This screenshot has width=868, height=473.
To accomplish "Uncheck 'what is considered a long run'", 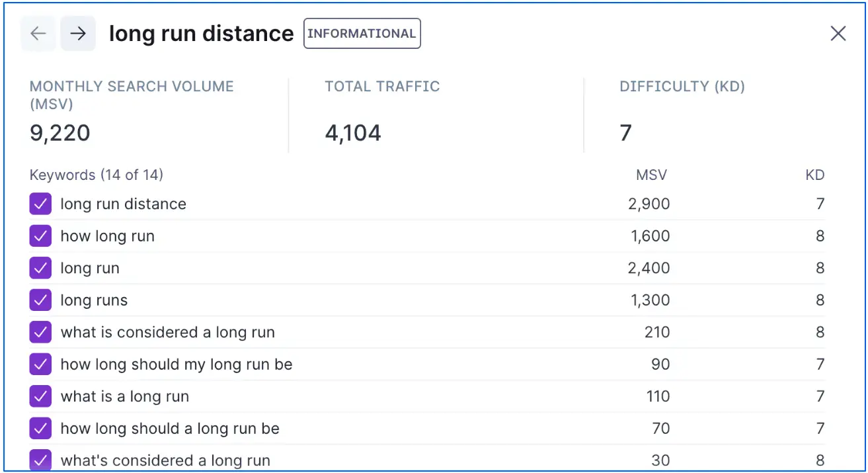I will (40, 332).
